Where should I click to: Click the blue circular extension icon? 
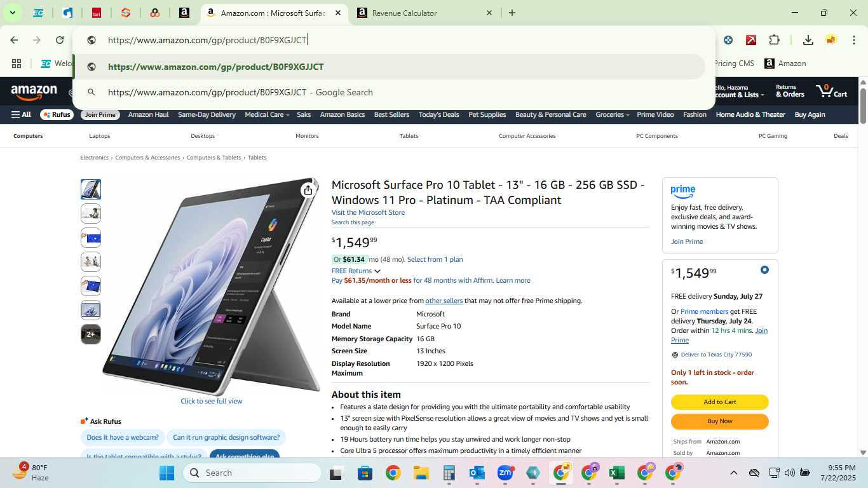click(x=728, y=40)
